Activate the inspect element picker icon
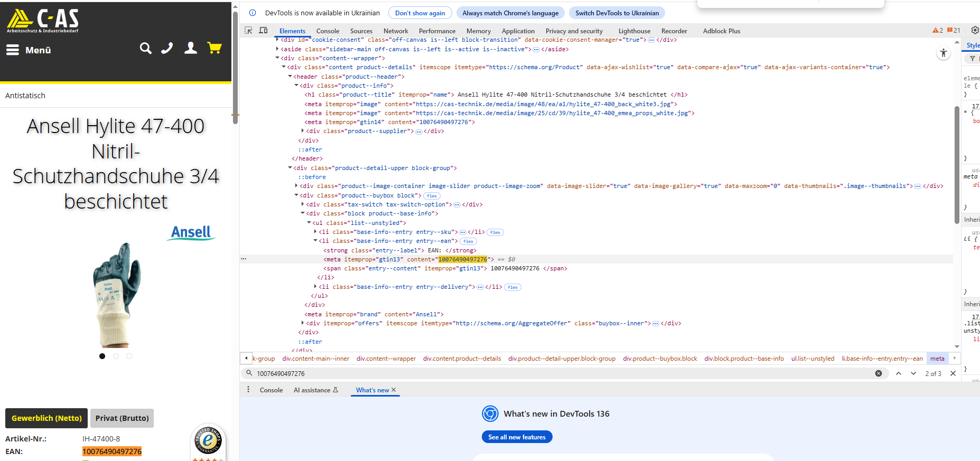This screenshot has height=461, width=980. pos(248,31)
